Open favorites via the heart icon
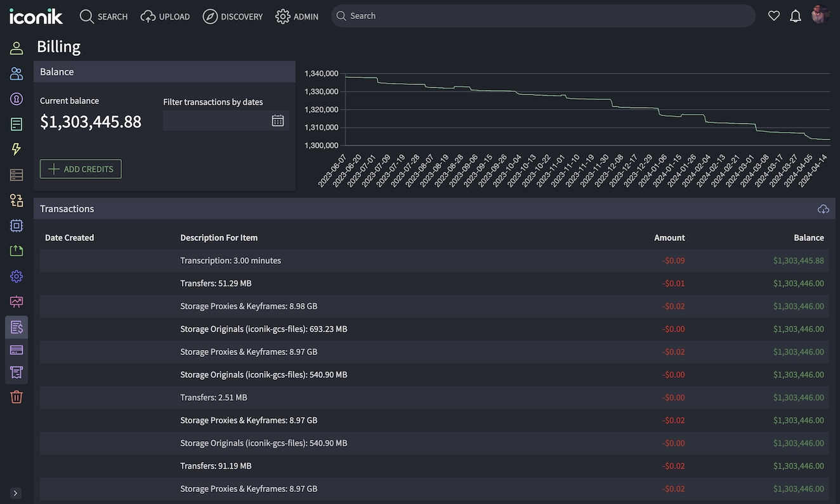This screenshot has width=840, height=504. pyautogui.click(x=773, y=15)
